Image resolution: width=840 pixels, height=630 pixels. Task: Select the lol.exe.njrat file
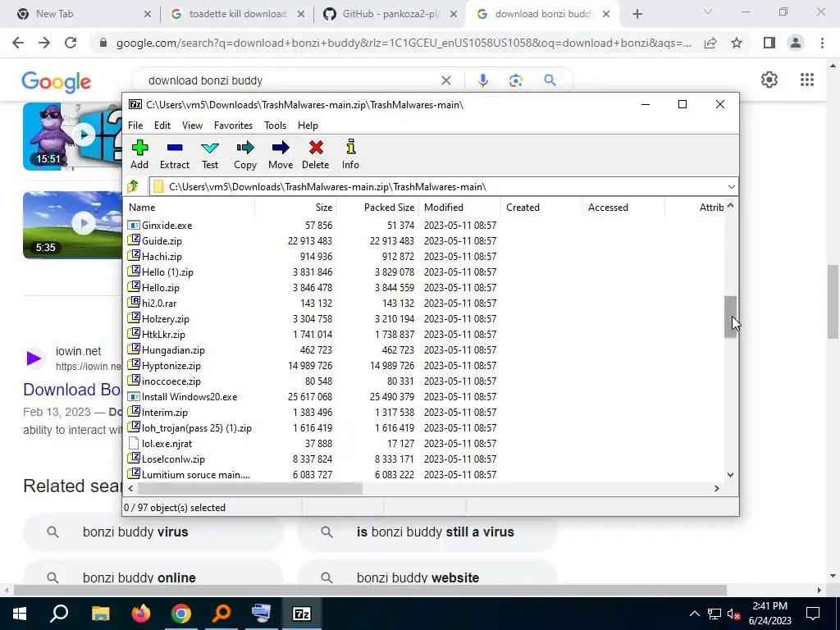166,444
